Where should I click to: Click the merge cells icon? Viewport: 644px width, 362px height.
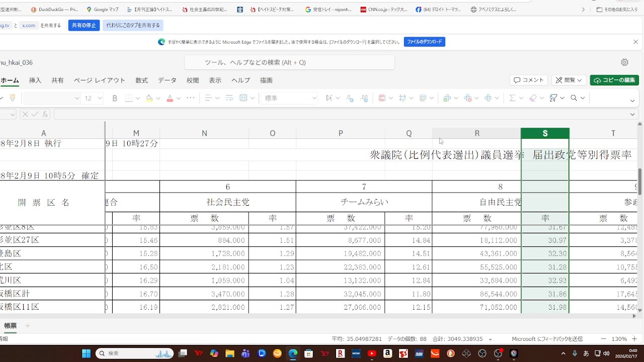tap(244, 98)
